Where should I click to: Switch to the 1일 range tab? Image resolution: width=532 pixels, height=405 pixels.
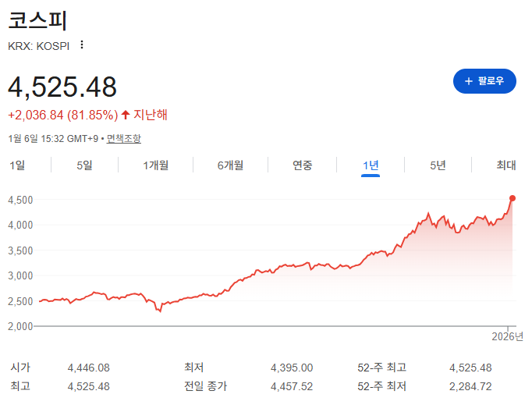click(17, 165)
